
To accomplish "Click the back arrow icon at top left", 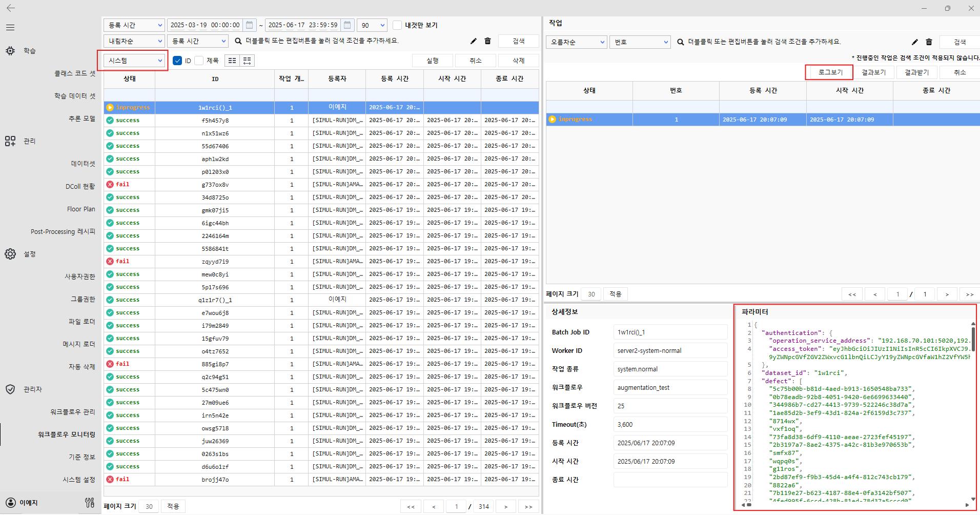I will point(11,8).
